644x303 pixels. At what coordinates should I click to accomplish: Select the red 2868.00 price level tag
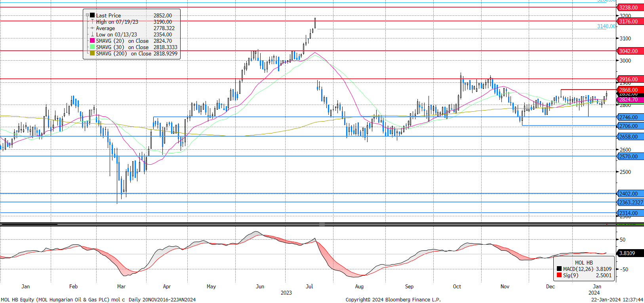coord(631,90)
